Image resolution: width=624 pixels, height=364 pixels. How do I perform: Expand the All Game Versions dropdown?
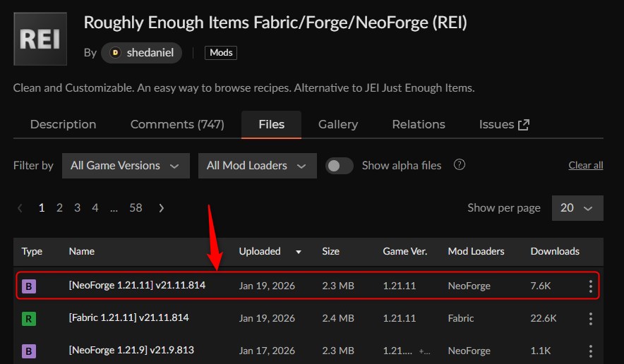tap(126, 166)
